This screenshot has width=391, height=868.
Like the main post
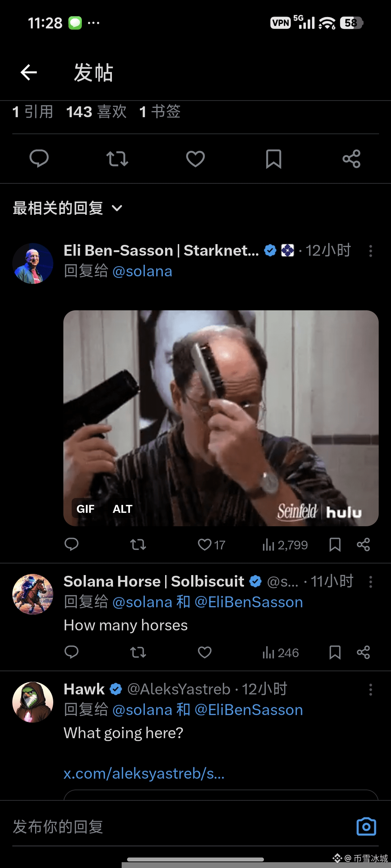pyautogui.click(x=195, y=158)
